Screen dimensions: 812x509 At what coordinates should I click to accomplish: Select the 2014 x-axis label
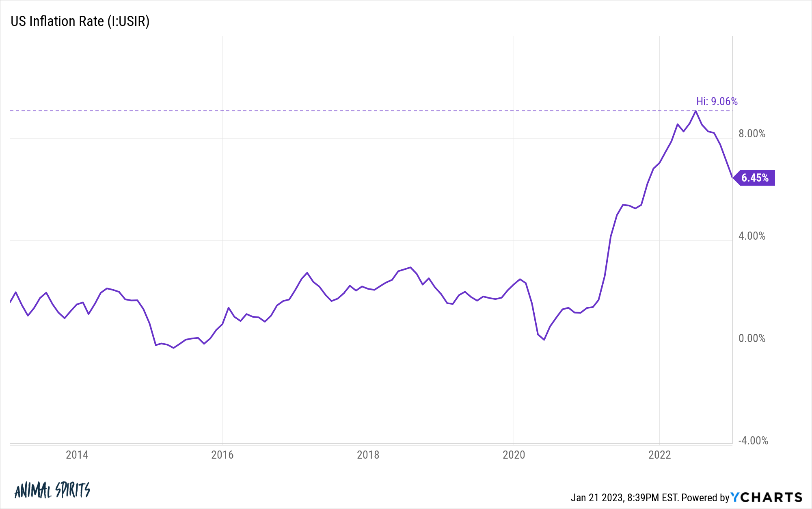point(77,455)
